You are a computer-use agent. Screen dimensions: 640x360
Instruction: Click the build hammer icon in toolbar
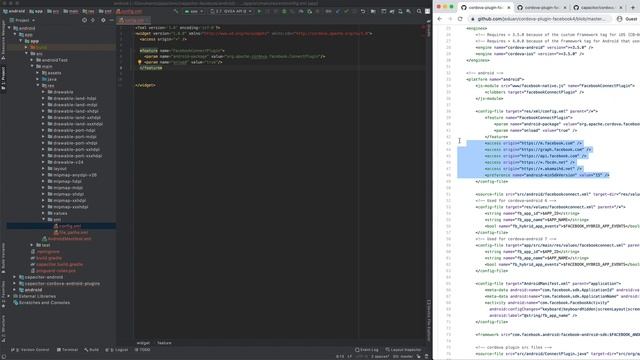coord(176,11)
